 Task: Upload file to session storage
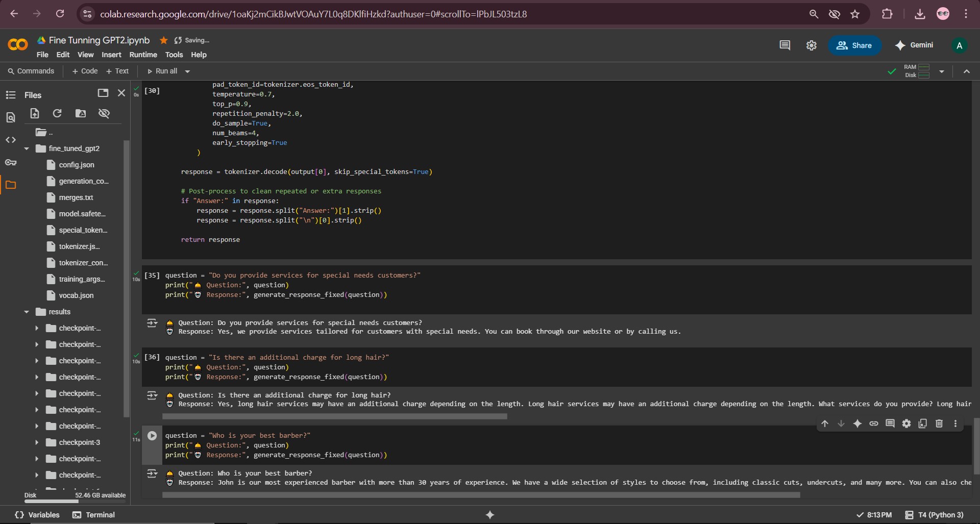point(35,113)
